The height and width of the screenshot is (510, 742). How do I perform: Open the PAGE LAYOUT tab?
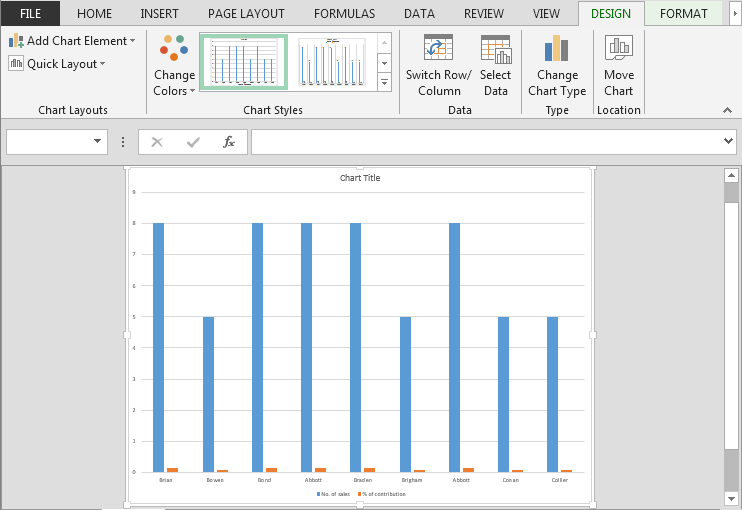(x=246, y=14)
